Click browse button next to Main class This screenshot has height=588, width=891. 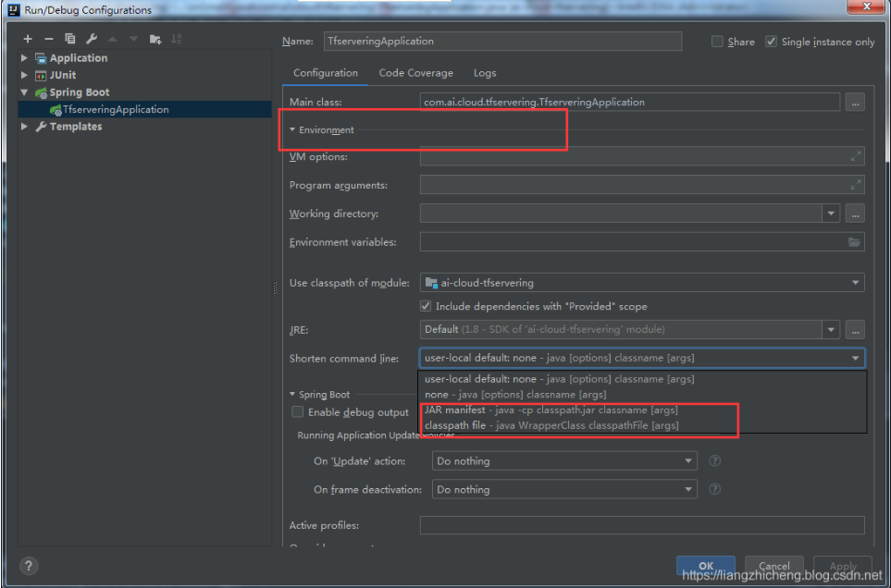pos(855,103)
